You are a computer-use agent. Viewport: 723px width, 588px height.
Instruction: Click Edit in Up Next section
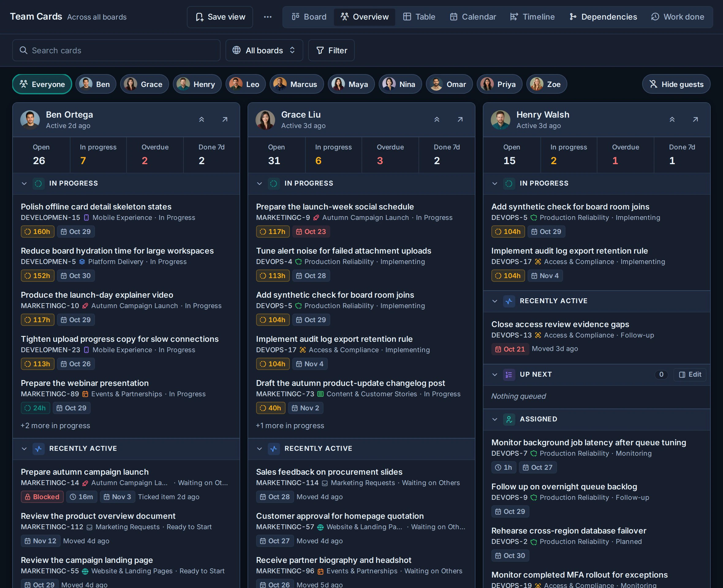click(690, 375)
